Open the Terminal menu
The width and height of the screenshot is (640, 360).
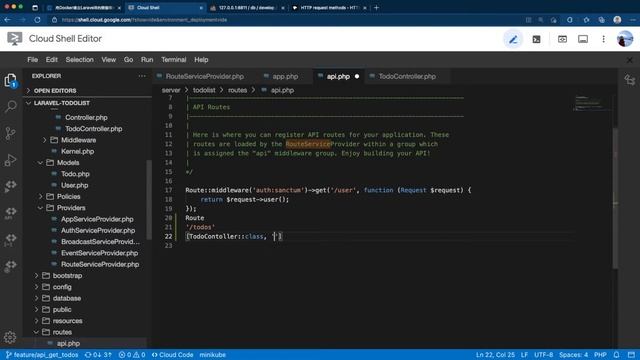[x=173, y=60]
